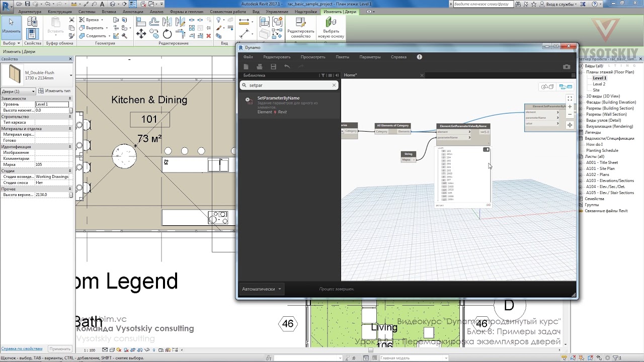Click the Уровень value field Level 1
Screen dimensions: 644x362
pyautogui.click(x=52, y=104)
